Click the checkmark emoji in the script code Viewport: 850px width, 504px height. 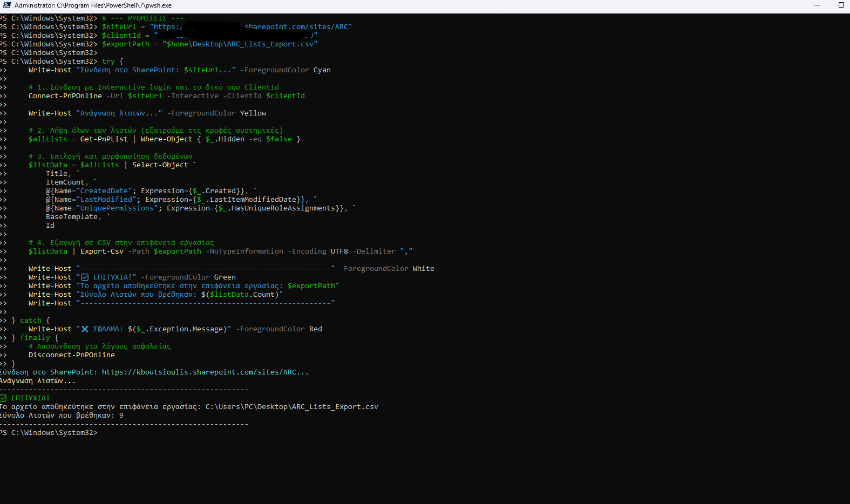85,277
